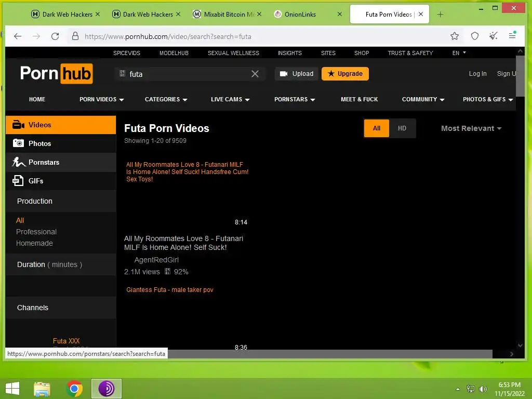
Task: Open SHOP in the top bar
Action: coord(362,53)
